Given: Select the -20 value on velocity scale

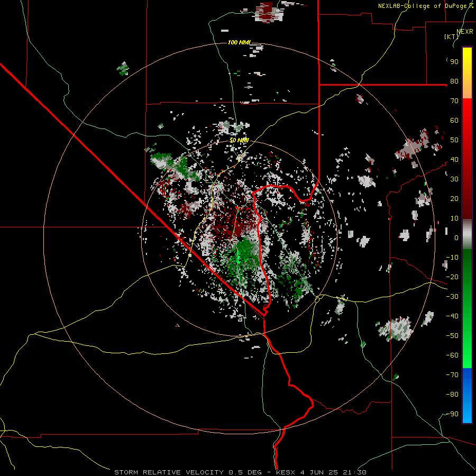Looking at the screenshot, I should tap(452, 277).
